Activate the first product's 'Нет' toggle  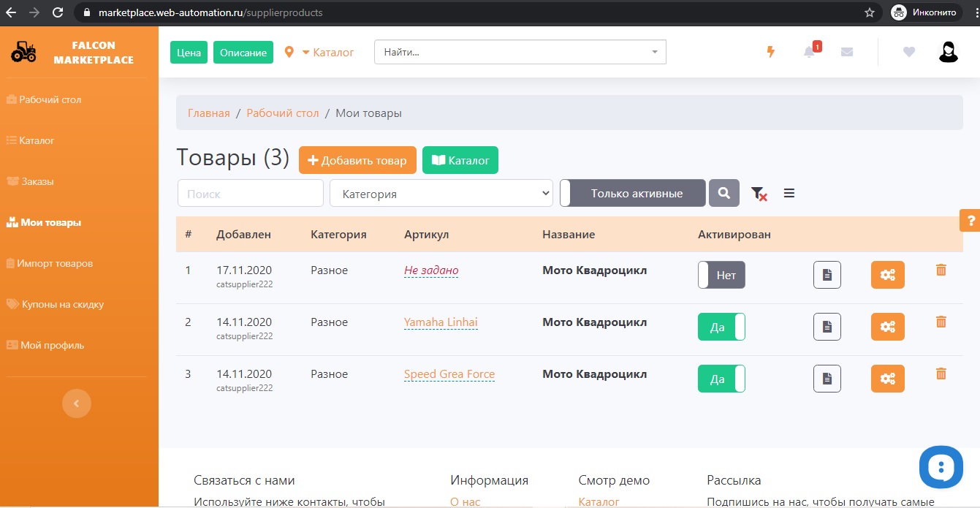click(x=721, y=275)
